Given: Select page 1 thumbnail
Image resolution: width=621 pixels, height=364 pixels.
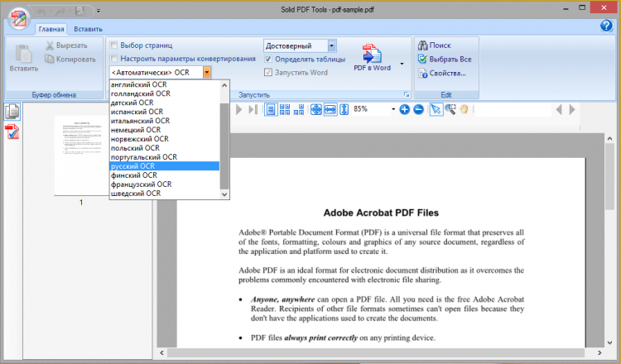Looking at the screenshot, I should (80, 156).
